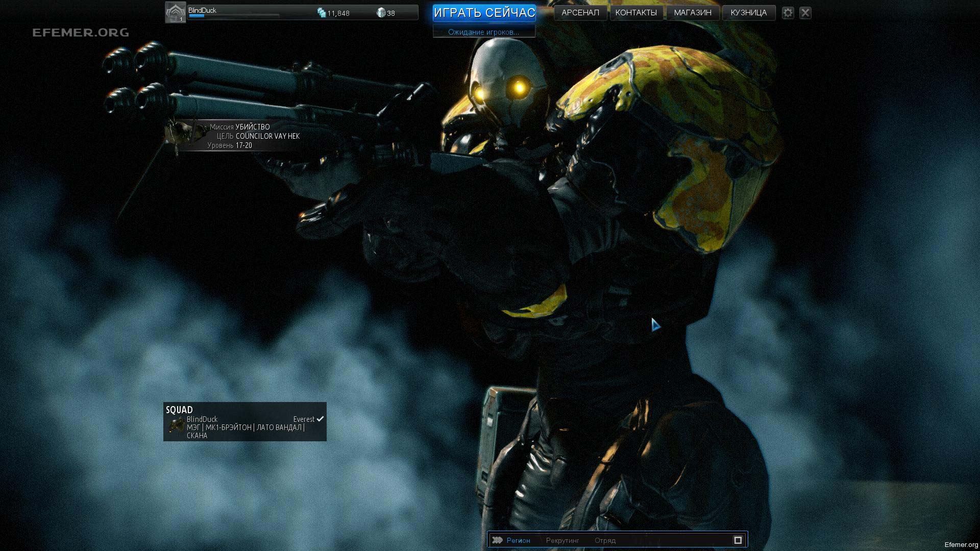Viewport: 980px width, 551px height.
Task: Click the SQUAD panel heading
Action: click(179, 410)
